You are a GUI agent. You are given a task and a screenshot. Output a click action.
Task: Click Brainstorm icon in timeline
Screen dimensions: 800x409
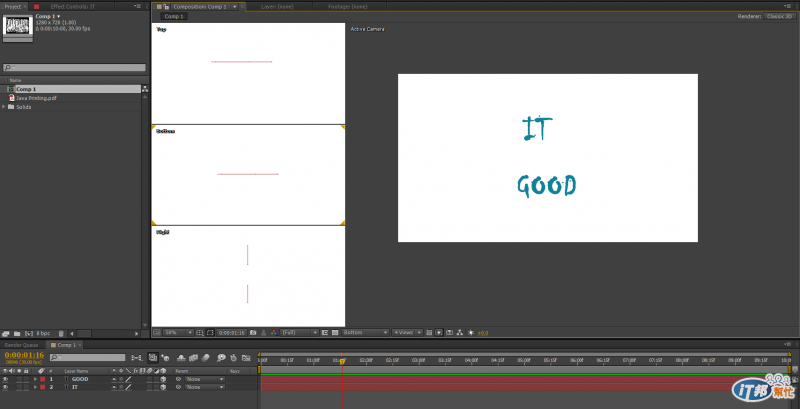221,358
